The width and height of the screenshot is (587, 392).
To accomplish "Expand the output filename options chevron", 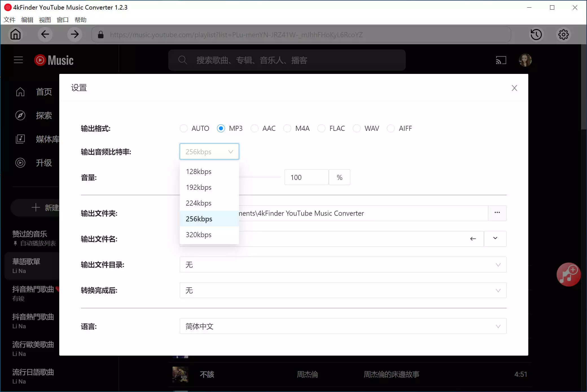I will 495,239.
